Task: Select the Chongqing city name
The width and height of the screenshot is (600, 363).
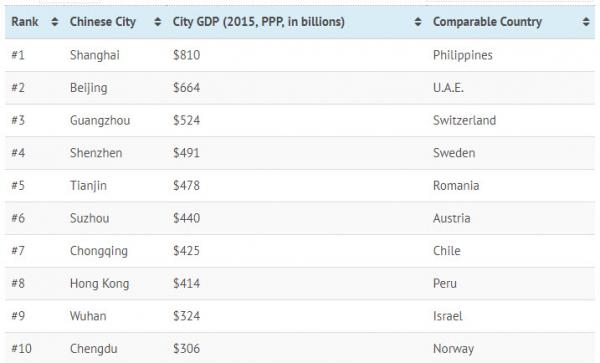Action: coord(99,251)
